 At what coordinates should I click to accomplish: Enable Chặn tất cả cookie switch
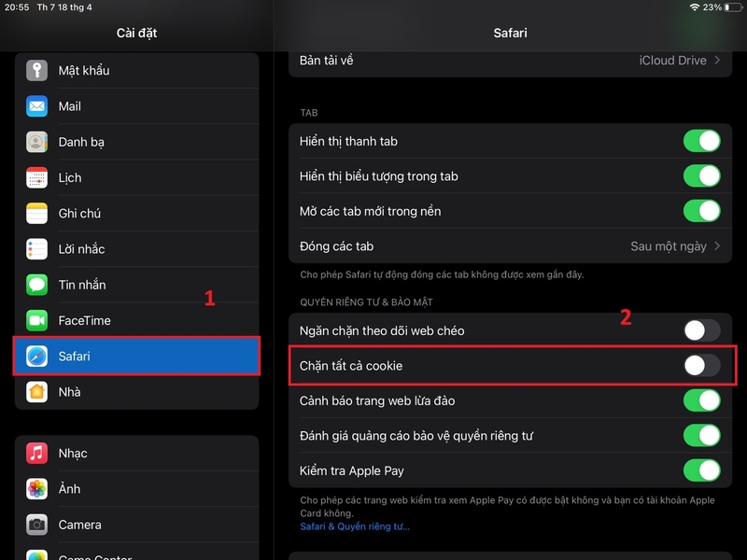coord(702,366)
